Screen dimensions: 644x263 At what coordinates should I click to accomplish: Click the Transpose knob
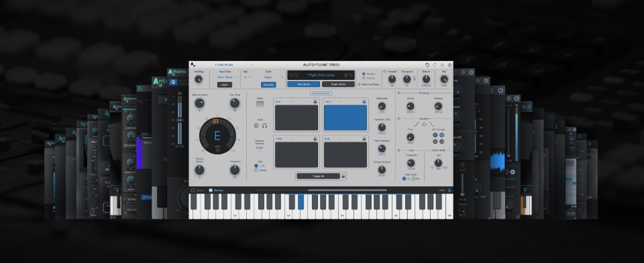[407, 79]
